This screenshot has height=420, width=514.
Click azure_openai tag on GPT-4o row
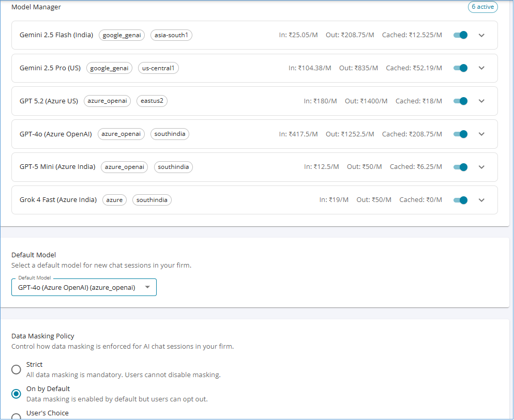pyautogui.click(x=121, y=134)
